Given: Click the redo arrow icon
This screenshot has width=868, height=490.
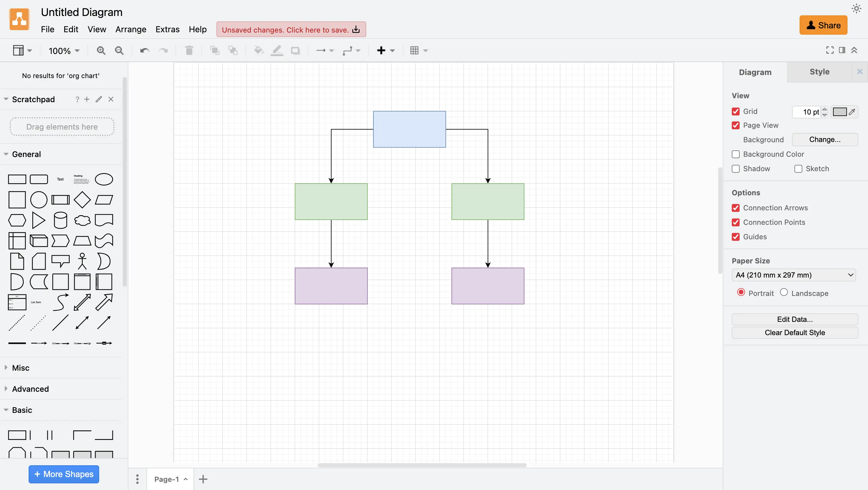Looking at the screenshot, I should click(163, 51).
